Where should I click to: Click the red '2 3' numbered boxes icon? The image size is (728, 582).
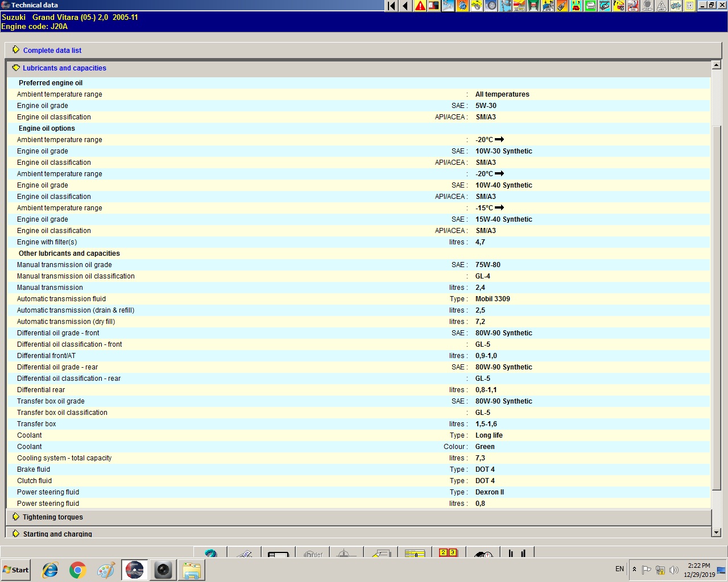tap(448, 553)
